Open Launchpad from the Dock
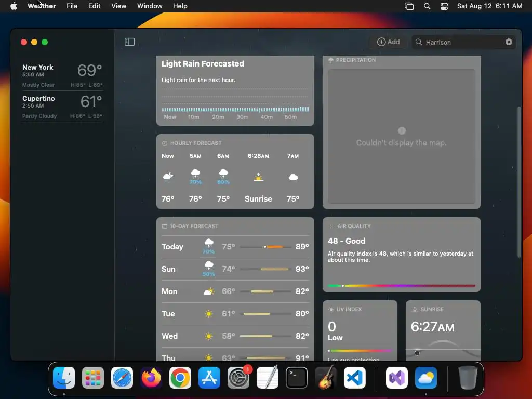 92,378
